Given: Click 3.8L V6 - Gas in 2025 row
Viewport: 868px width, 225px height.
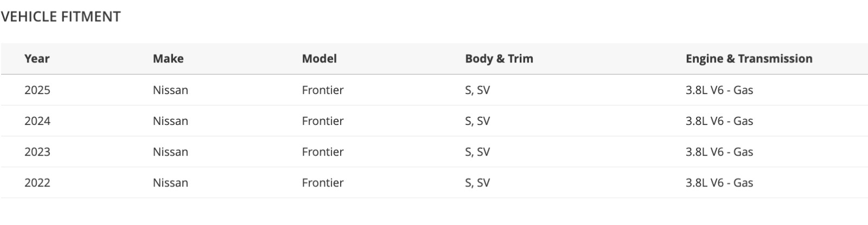Looking at the screenshot, I should pyautogui.click(x=719, y=90).
